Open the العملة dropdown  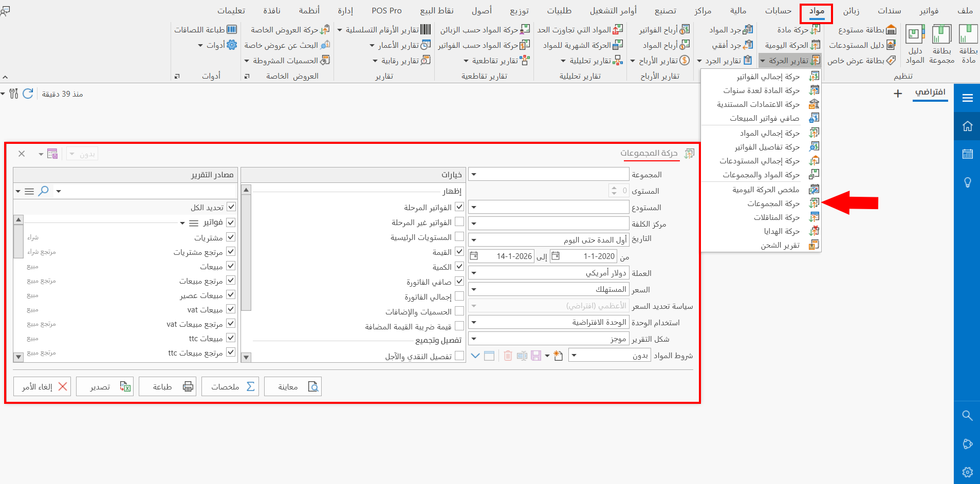point(474,273)
